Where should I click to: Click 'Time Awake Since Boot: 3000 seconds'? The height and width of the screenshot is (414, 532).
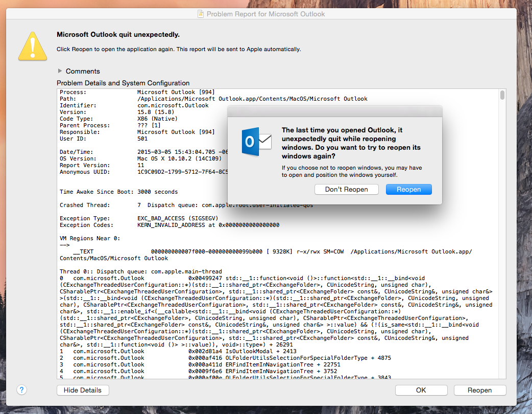119,192
